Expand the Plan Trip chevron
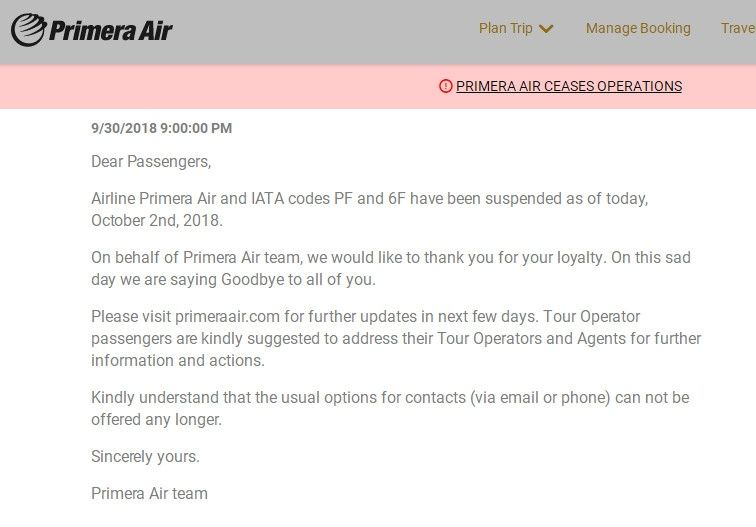Screen dimensions: 756x527 (x=546, y=29)
